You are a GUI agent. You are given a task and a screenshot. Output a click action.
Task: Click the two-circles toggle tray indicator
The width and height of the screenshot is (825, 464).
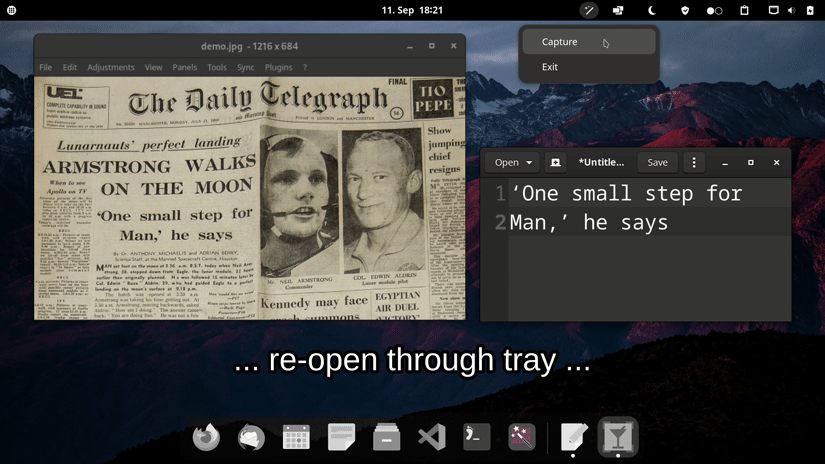pyautogui.click(x=714, y=11)
